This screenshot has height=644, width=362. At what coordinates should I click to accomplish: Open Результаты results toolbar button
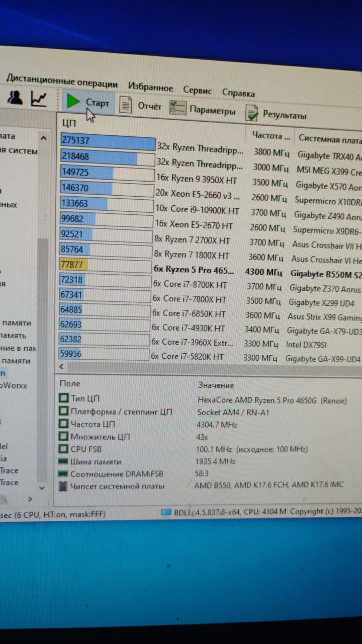[x=276, y=114]
